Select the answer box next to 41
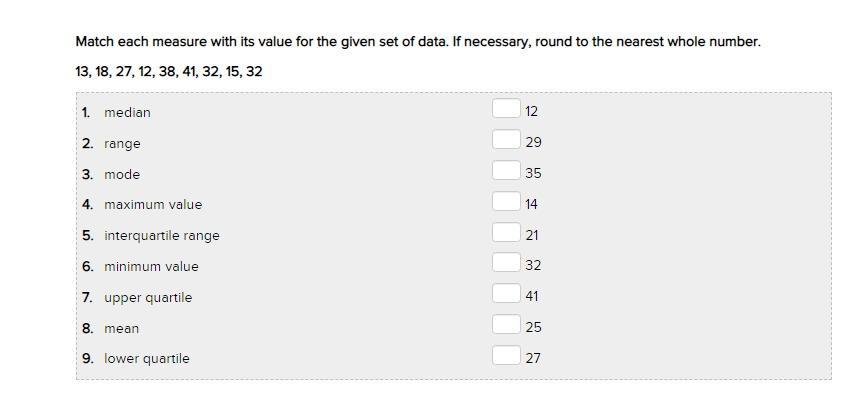 point(506,294)
